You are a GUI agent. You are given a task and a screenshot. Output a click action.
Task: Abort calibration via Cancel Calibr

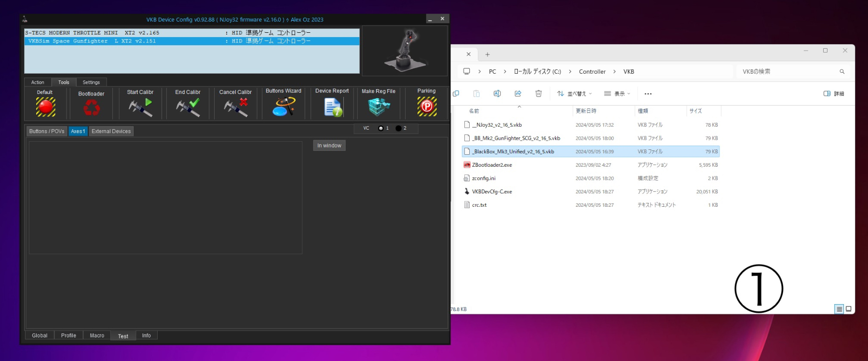(x=236, y=107)
